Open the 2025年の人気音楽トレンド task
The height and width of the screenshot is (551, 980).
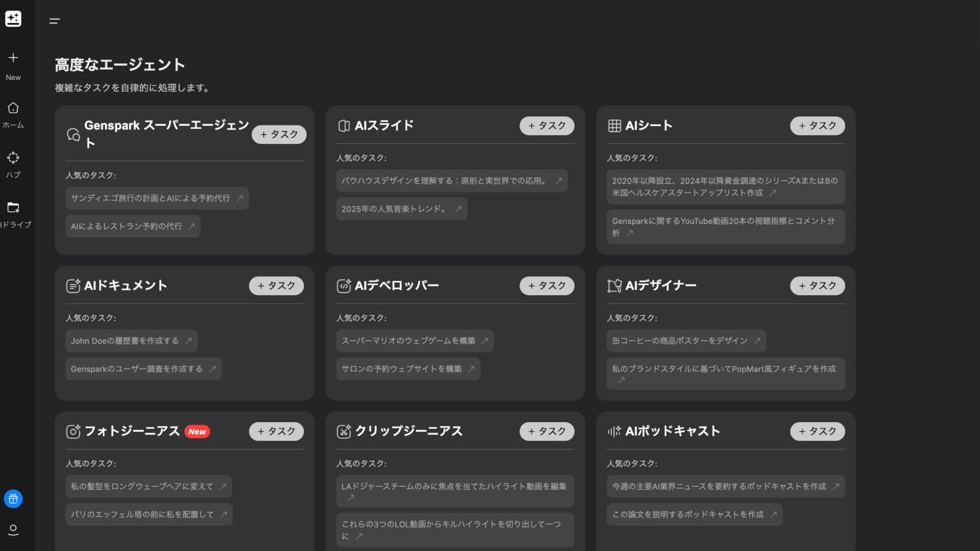pos(401,209)
